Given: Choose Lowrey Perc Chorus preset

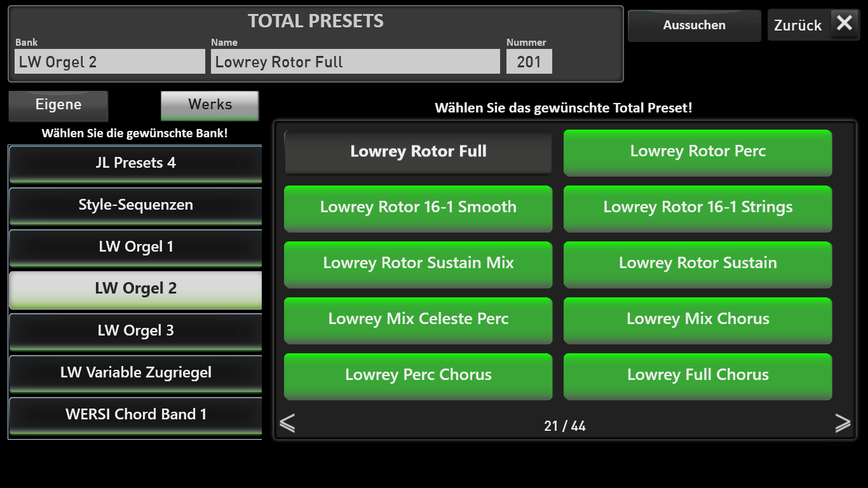Looking at the screenshot, I should tap(418, 376).
